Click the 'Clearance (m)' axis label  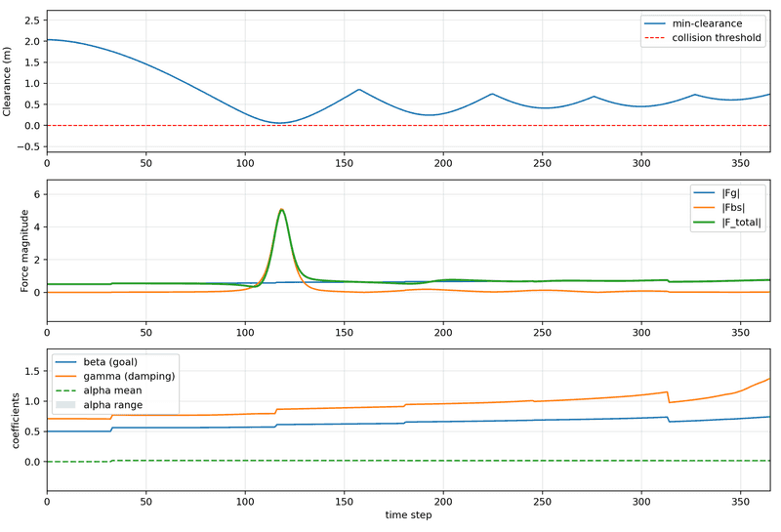click(7, 82)
